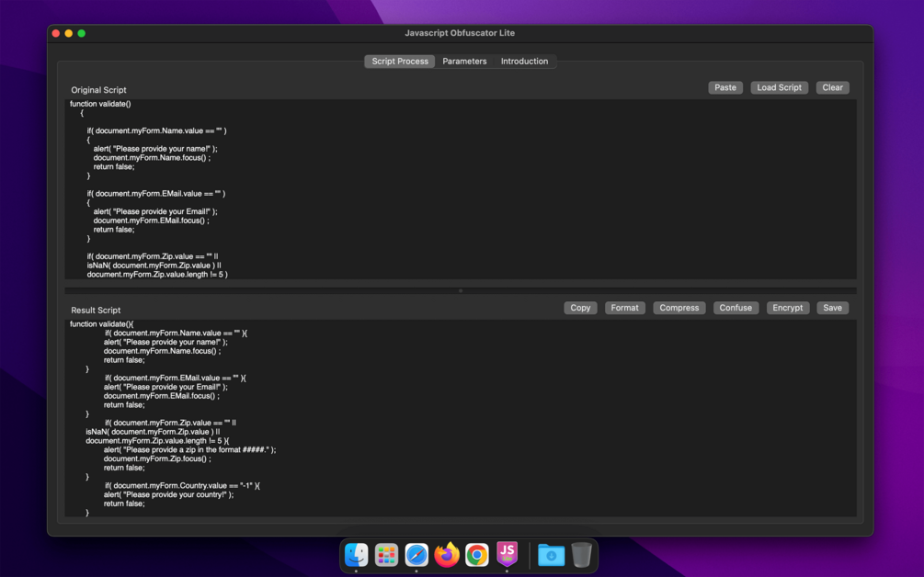Click the JS Obfuscator Lite dock icon

tap(507, 554)
